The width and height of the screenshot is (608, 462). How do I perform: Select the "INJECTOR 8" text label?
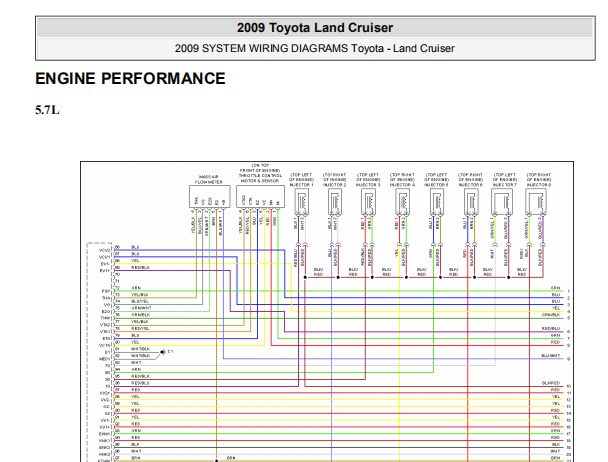point(539,185)
